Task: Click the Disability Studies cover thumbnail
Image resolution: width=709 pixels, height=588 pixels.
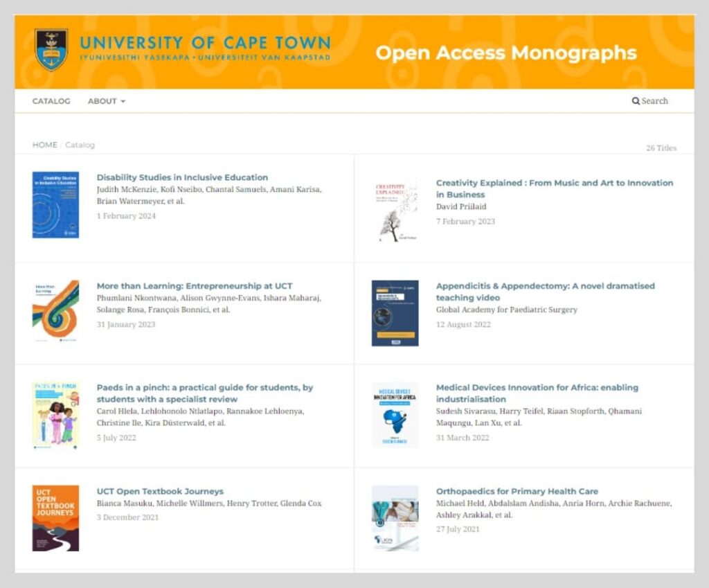Action: point(56,204)
